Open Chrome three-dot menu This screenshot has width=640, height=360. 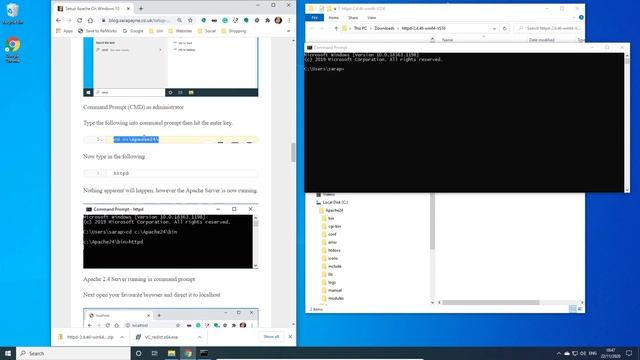click(x=289, y=20)
